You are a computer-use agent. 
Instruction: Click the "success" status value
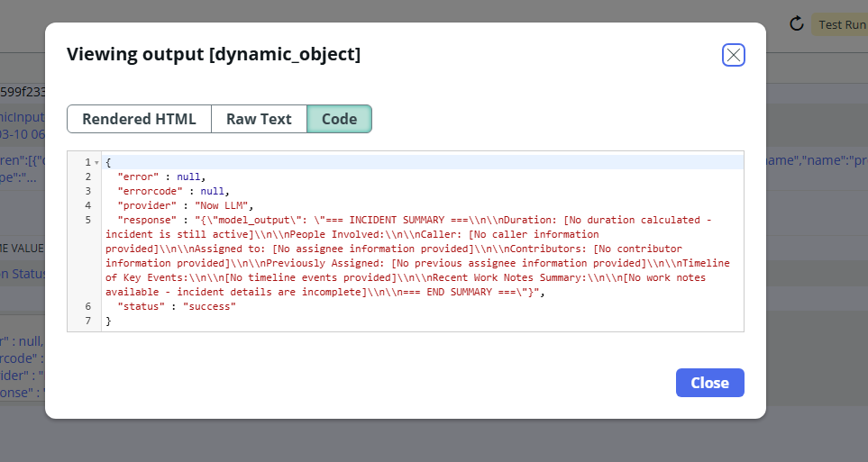coord(208,306)
